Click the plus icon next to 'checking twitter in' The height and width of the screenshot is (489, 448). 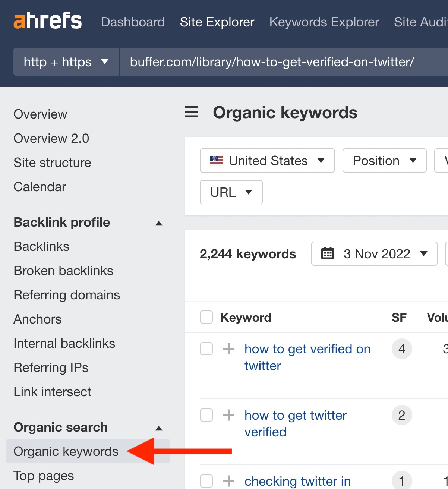click(x=228, y=481)
